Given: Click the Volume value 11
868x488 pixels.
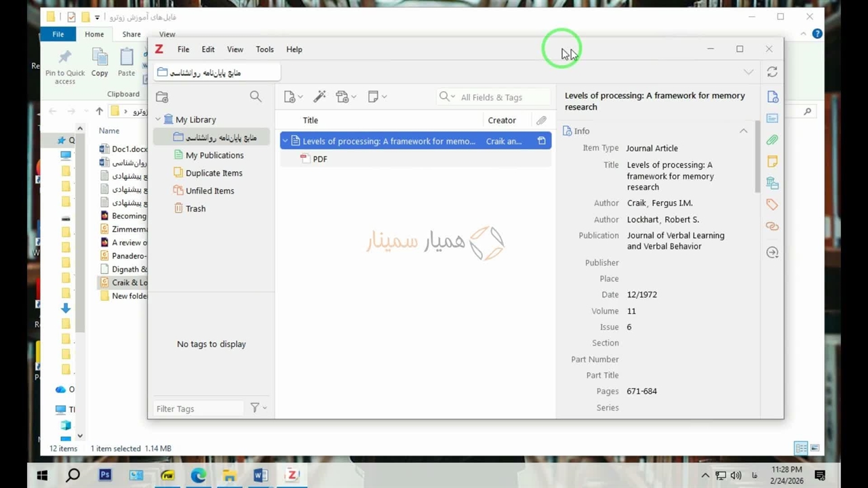Looking at the screenshot, I should [631, 310].
